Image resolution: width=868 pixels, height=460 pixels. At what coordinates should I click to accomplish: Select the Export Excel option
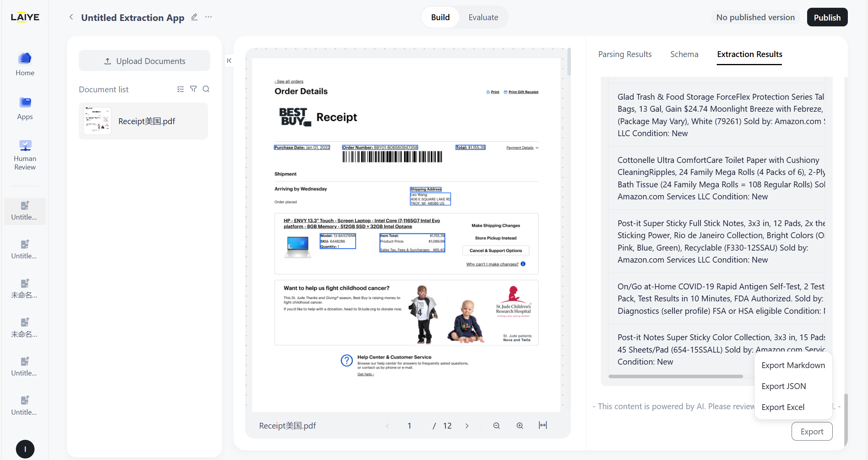tap(783, 407)
